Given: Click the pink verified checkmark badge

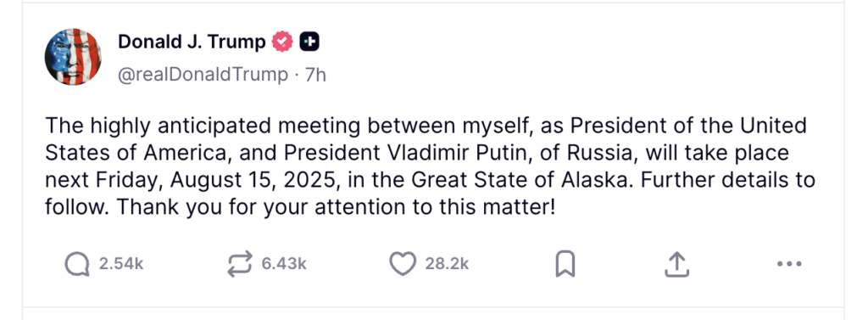Looking at the screenshot, I should coord(283,42).
